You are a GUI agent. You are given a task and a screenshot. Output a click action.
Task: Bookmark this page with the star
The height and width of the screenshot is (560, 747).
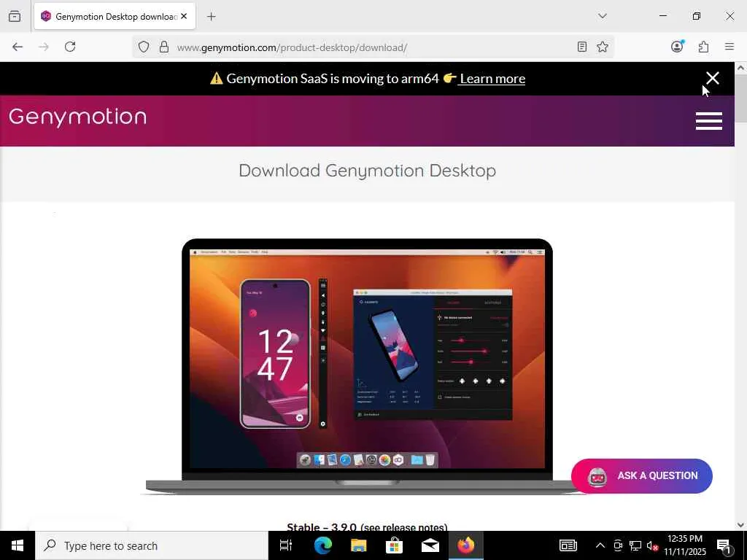(603, 47)
